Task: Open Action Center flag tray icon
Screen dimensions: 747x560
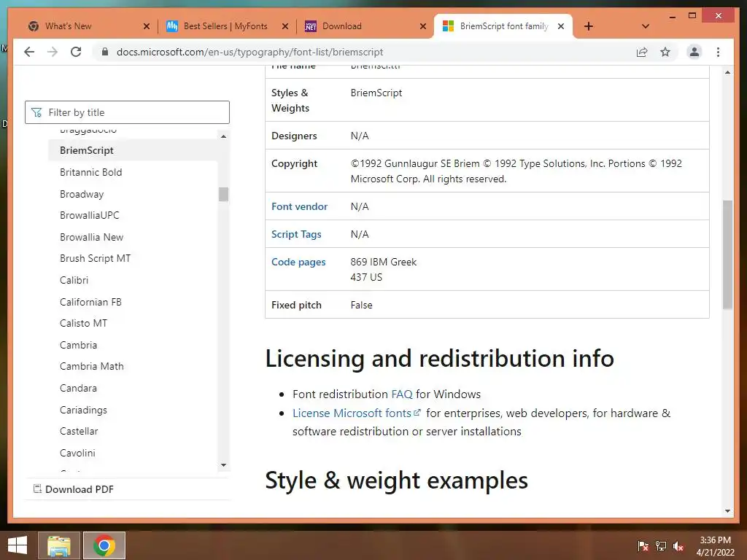Action: click(643, 546)
